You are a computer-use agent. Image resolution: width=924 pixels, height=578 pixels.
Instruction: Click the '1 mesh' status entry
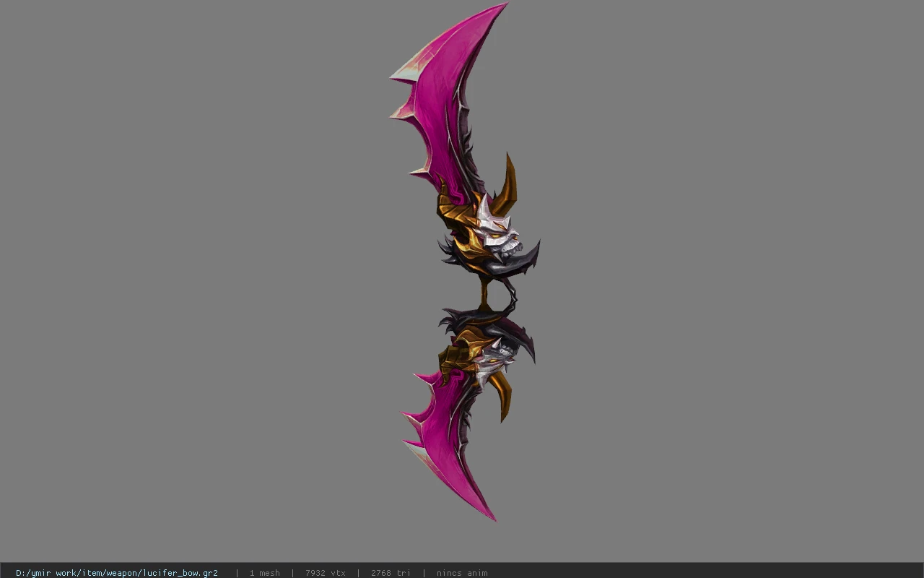(265, 573)
